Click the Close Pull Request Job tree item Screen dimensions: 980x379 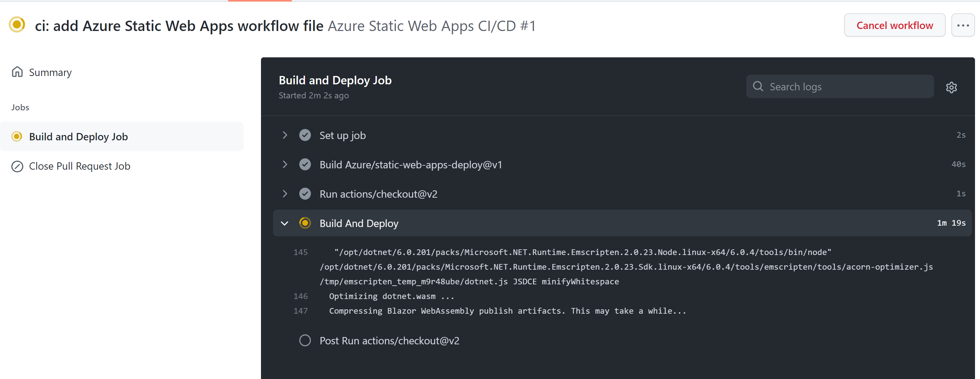[79, 166]
